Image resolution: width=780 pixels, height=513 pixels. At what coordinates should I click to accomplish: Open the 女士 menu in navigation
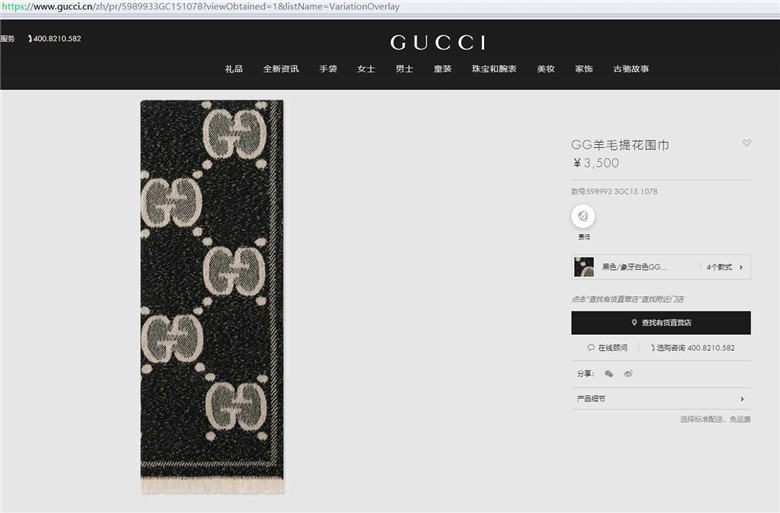click(366, 69)
